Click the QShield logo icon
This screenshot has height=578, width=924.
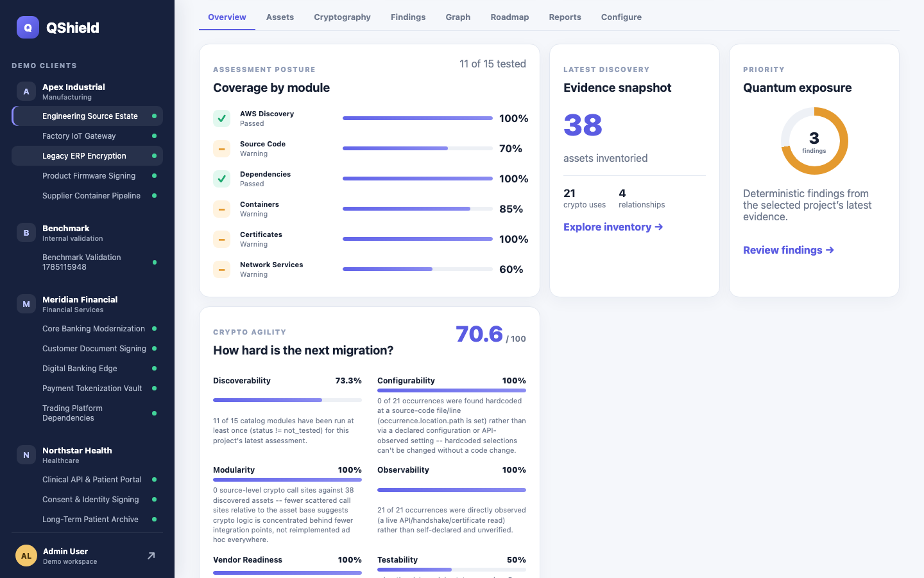coord(28,28)
